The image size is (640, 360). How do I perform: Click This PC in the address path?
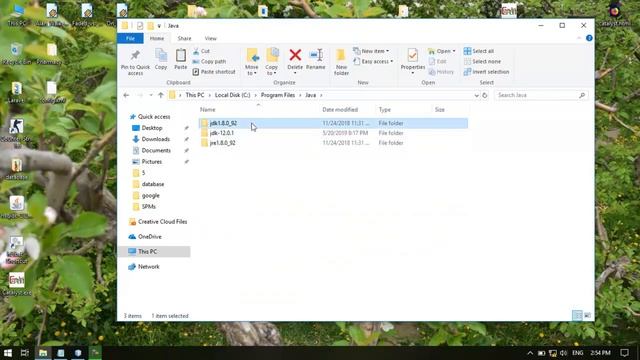[x=195, y=95]
